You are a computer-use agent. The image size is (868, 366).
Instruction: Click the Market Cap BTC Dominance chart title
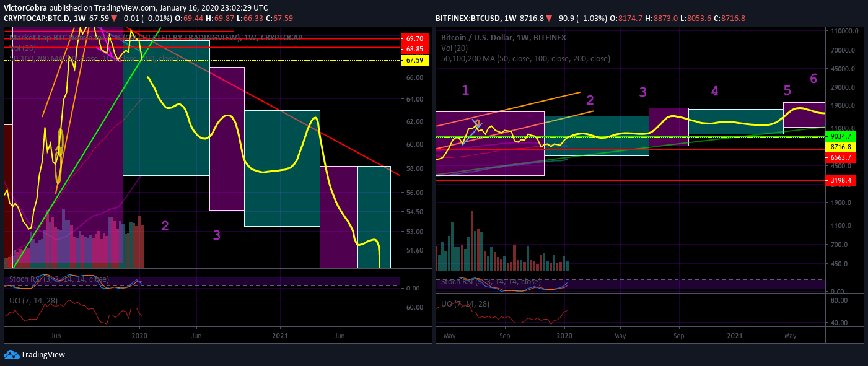pos(156,38)
